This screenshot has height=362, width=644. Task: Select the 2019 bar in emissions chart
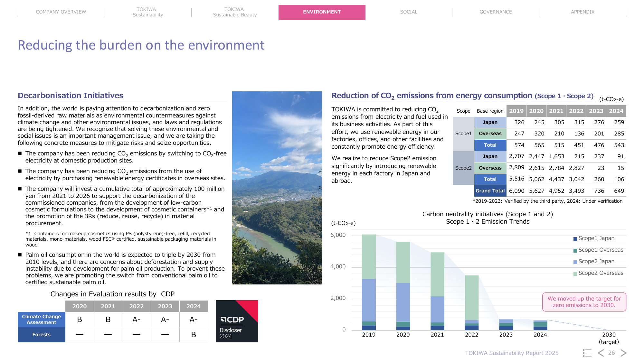pos(369,282)
